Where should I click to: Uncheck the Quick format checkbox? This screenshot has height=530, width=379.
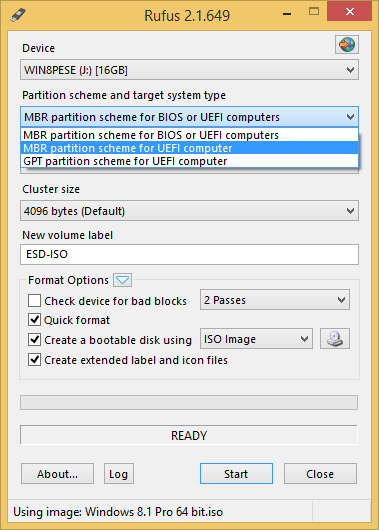click(34, 319)
